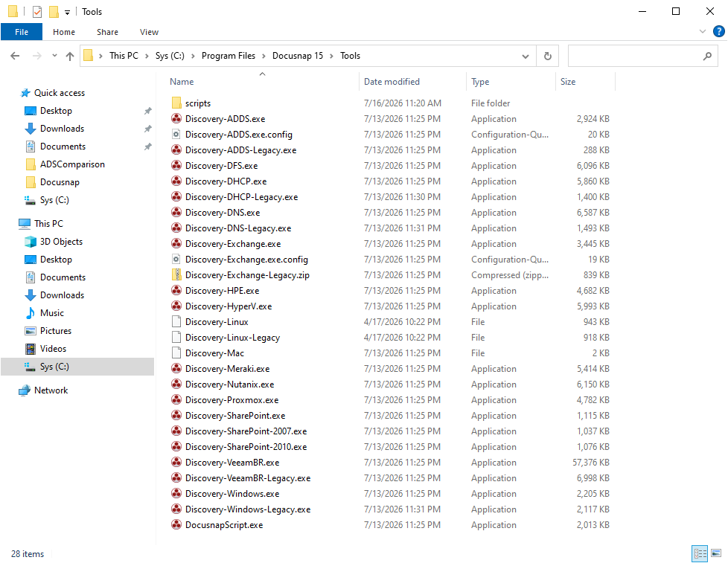The height and width of the screenshot is (563, 728).
Task: Select the Discovery-Windows-Legacy.exe file name
Action: (x=248, y=509)
